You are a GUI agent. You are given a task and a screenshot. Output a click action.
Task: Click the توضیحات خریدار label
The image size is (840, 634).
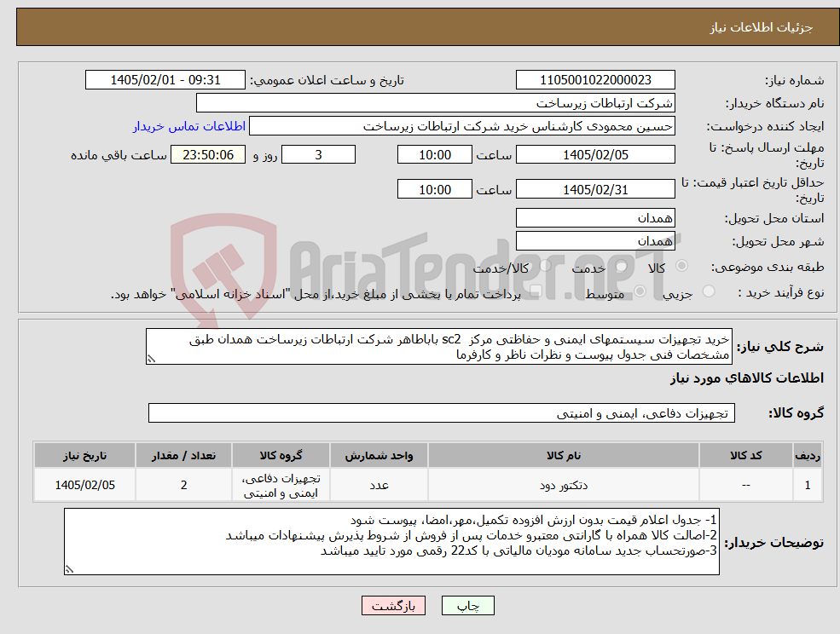(x=774, y=543)
